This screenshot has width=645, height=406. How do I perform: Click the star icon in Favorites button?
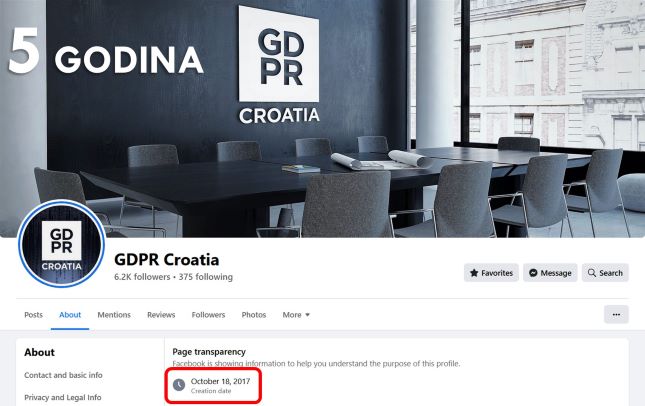point(474,273)
